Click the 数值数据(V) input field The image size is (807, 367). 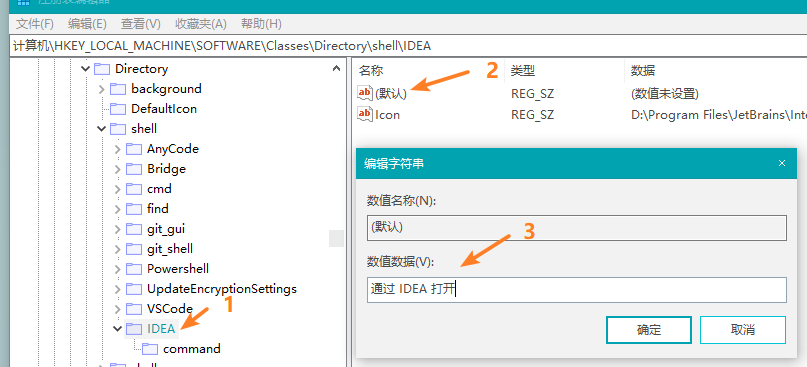point(577,290)
